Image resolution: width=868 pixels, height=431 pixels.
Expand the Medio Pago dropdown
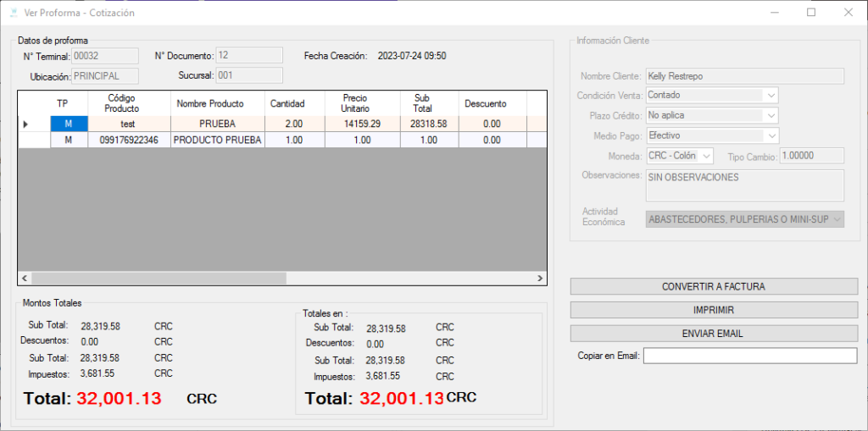pos(770,135)
